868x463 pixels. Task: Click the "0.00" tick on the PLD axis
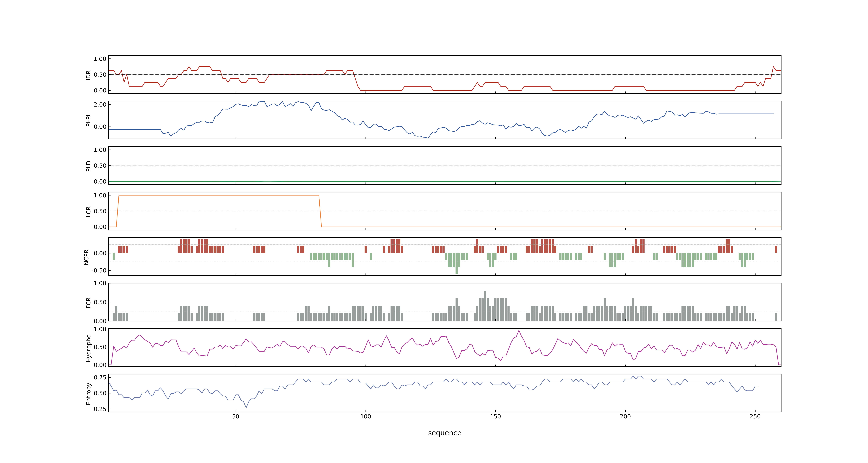pyautogui.click(x=100, y=181)
